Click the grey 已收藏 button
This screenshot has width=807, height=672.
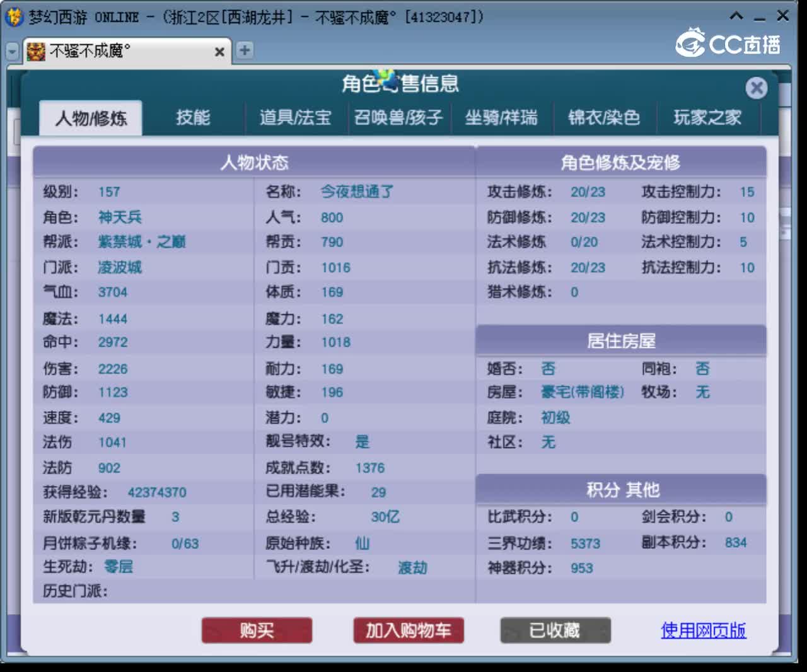(x=555, y=630)
